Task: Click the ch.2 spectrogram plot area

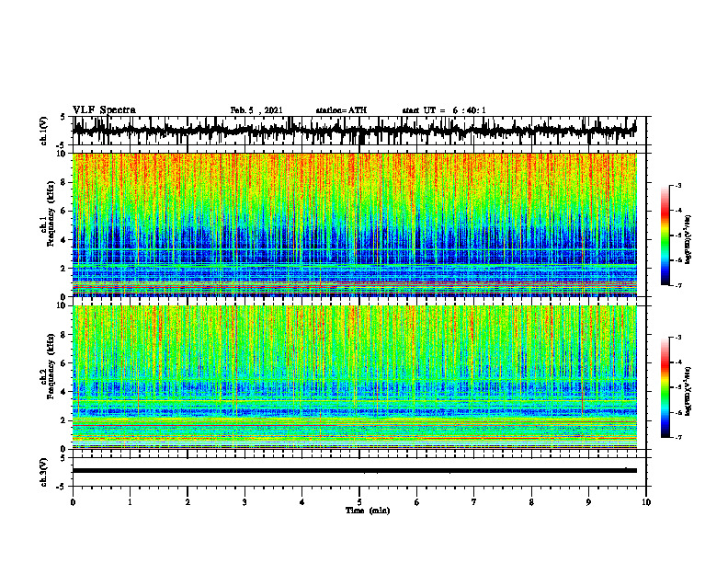Action: click(354, 377)
